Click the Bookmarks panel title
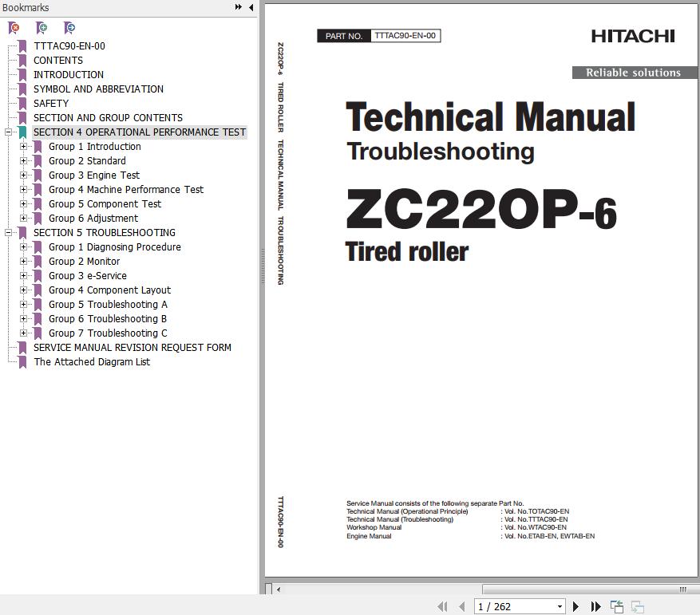Screen dimensions: 700x615 [26, 7]
